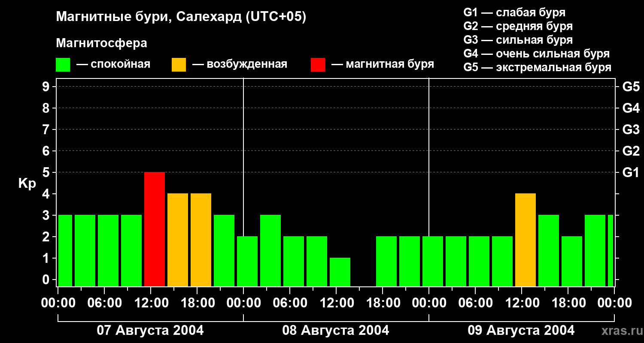This screenshot has height=343, width=644.
Task: Click the 'Магнитосфера' heading
Action: click(x=102, y=43)
